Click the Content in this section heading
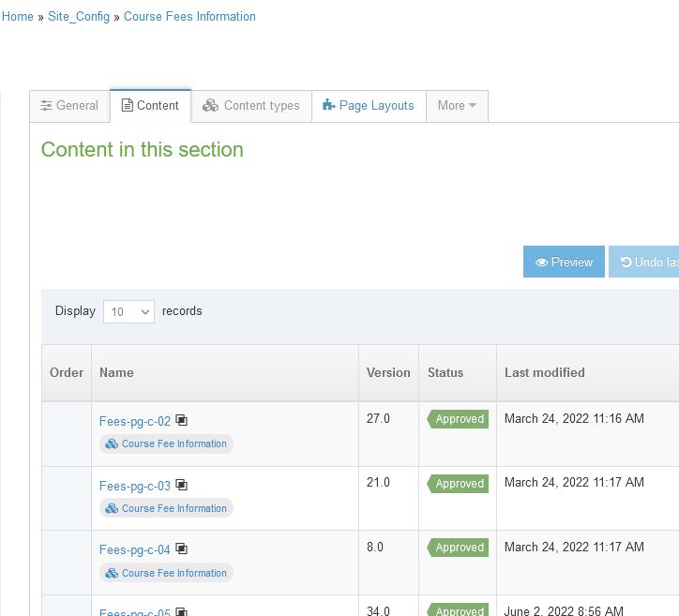The image size is (679, 616). click(x=142, y=150)
